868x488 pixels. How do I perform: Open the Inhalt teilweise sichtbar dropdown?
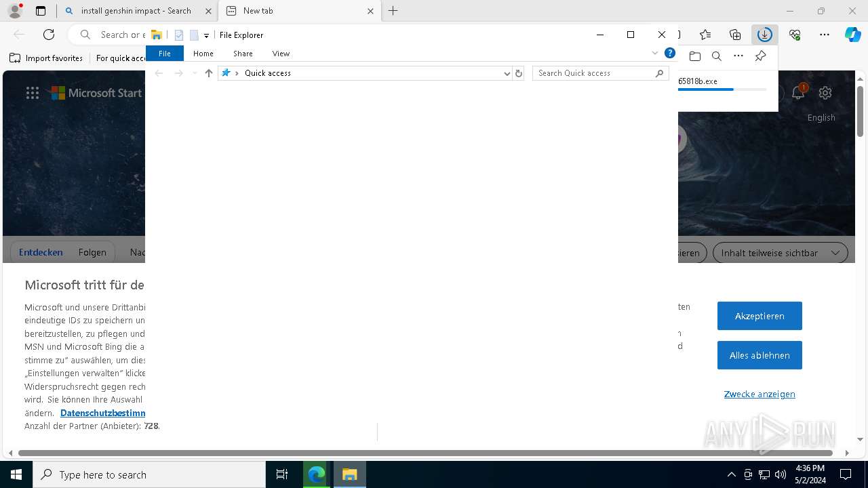tap(781, 253)
